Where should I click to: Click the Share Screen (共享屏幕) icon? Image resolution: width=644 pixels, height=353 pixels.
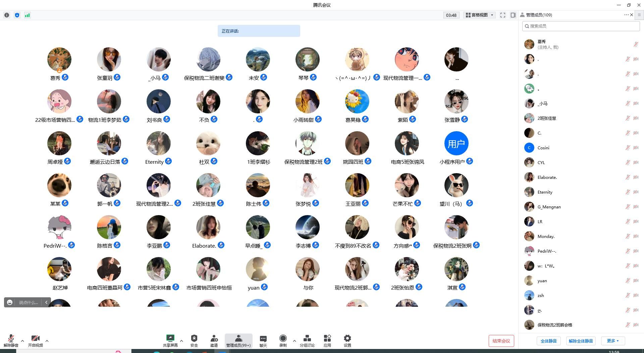click(170, 339)
